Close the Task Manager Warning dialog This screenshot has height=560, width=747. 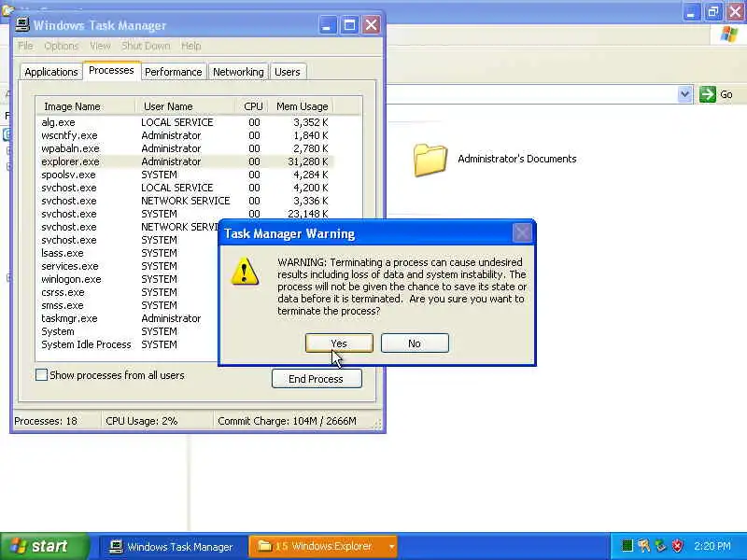point(522,233)
